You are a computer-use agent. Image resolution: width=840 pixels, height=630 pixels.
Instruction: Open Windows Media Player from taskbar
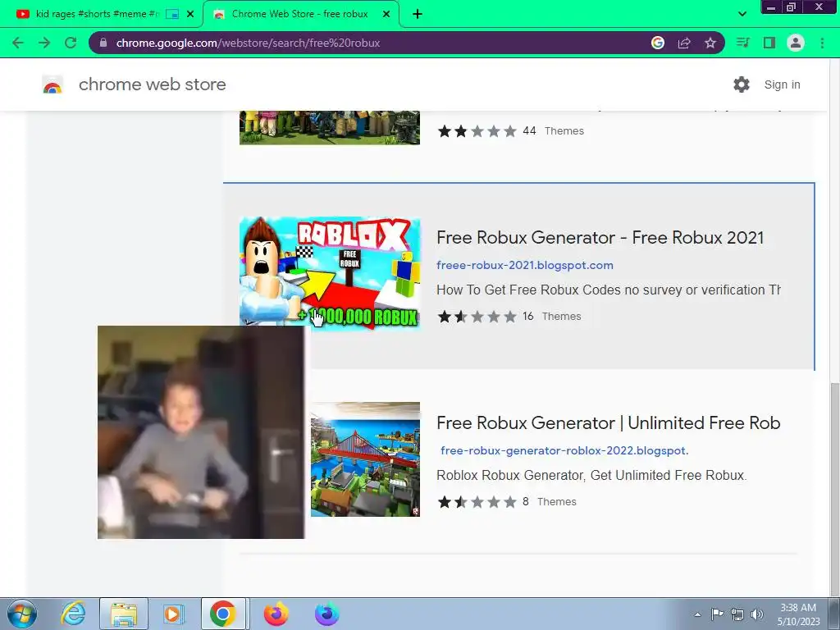click(173, 614)
